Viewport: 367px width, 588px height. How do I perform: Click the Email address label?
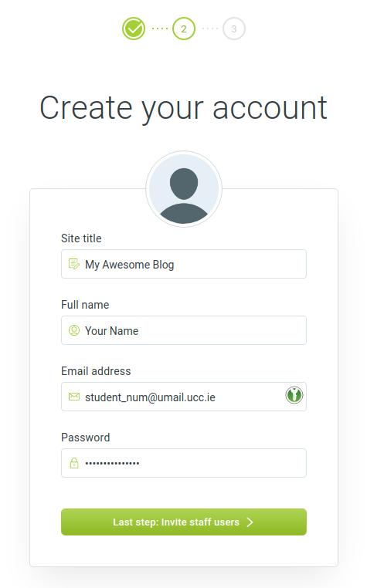96,371
